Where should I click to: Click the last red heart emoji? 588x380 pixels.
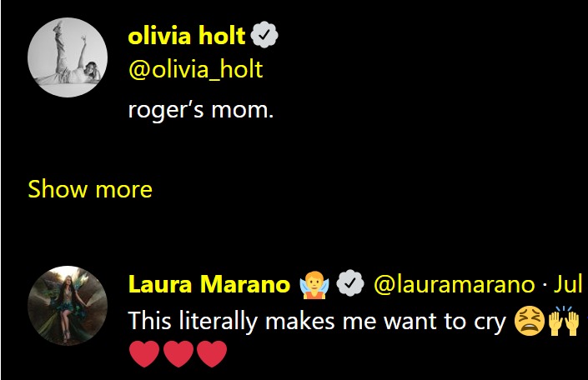(x=212, y=356)
